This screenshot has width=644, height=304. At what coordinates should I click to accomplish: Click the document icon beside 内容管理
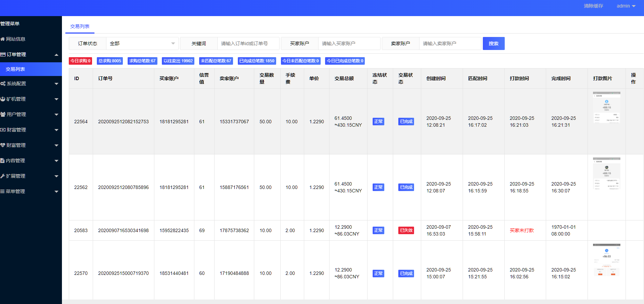coord(2,161)
